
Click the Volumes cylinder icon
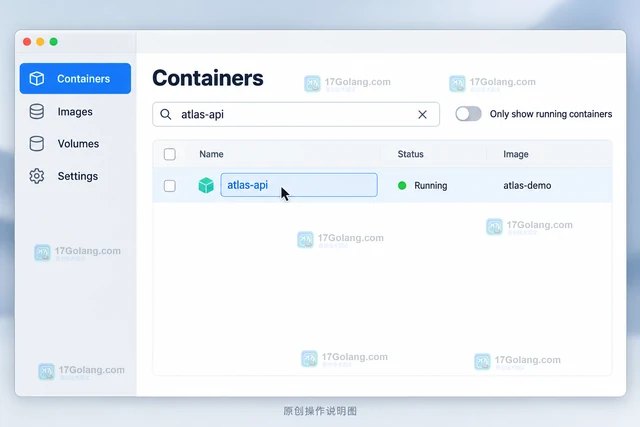coord(37,144)
